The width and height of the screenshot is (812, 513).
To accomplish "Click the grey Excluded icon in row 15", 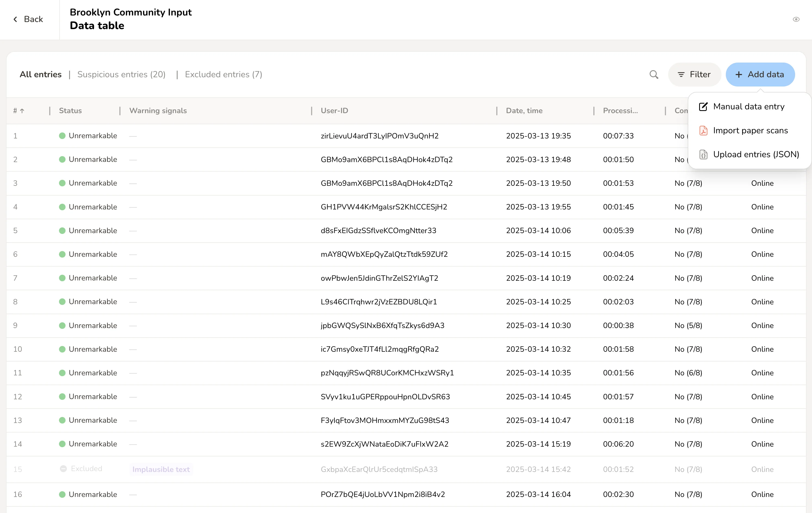I will pos(63,468).
